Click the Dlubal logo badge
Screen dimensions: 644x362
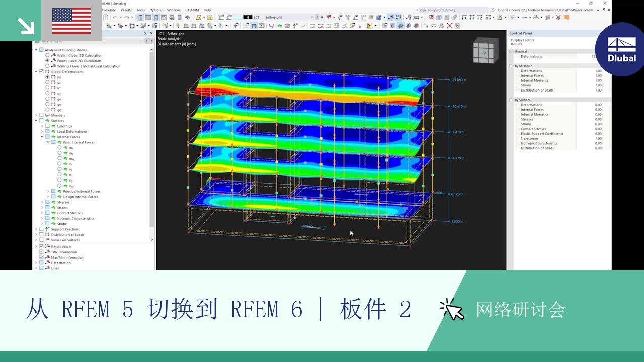coord(621,49)
